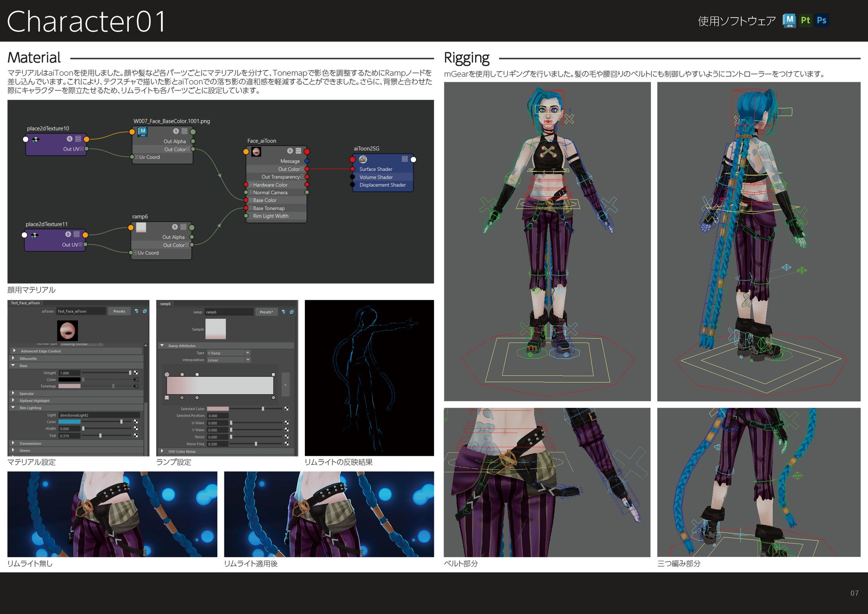Click the view mode bars icon on W007_Face_BaseColor node
The width and height of the screenshot is (868, 614).
pos(184,131)
